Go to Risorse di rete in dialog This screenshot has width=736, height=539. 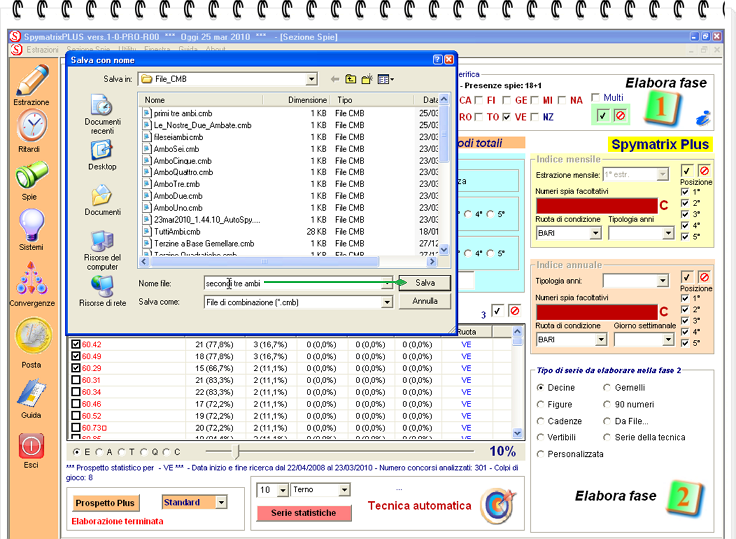pos(102,291)
